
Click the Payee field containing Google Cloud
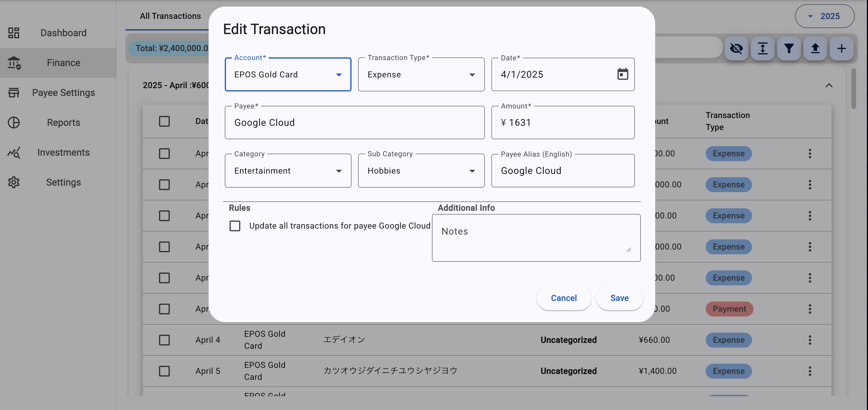click(354, 123)
